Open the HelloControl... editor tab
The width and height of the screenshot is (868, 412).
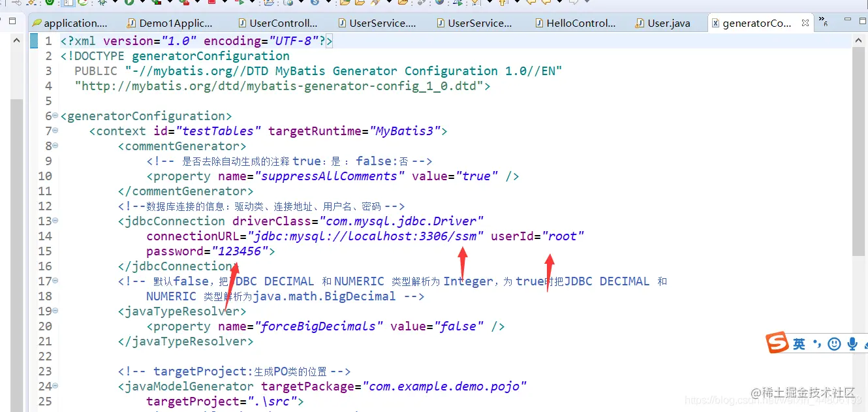click(574, 23)
